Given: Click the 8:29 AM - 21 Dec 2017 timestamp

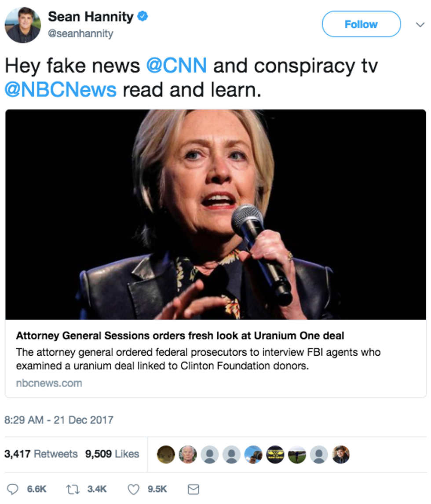Looking at the screenshot, I should [x=59, y=420].
